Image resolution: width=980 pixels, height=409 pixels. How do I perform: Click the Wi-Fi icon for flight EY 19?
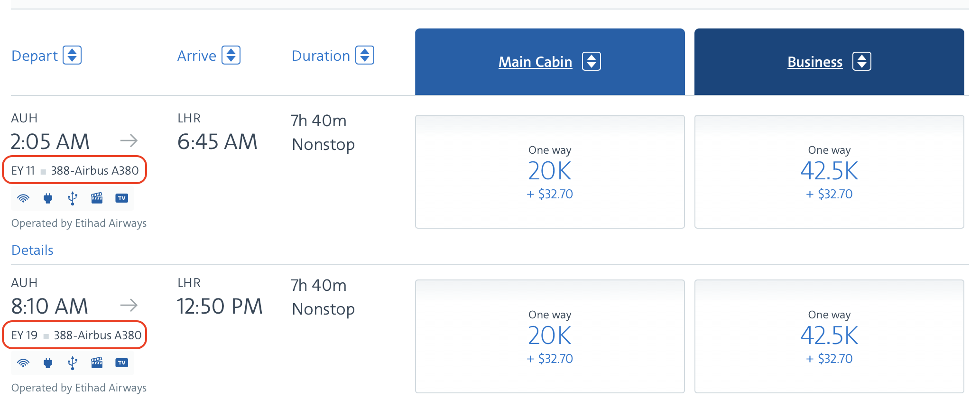[23, 363]
